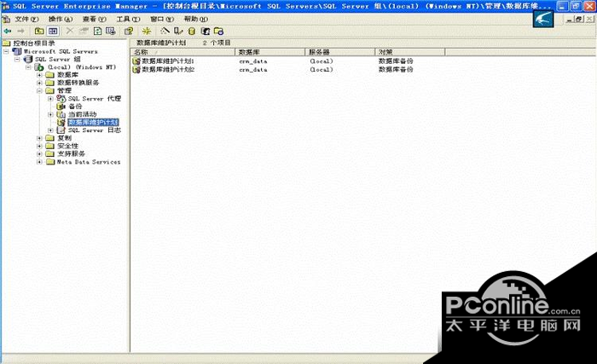
Task: Expand the 安全性 folder node
Action: click(39, 147)
